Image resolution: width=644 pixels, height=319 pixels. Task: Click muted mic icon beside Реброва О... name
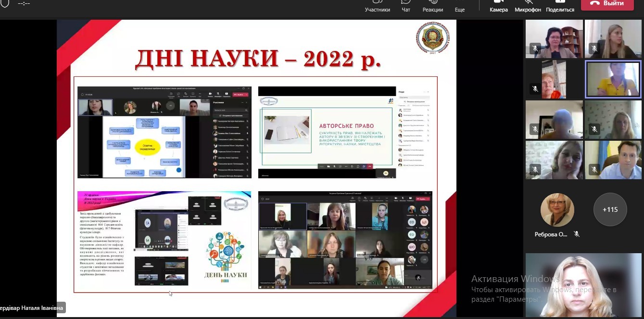[577, 234]
